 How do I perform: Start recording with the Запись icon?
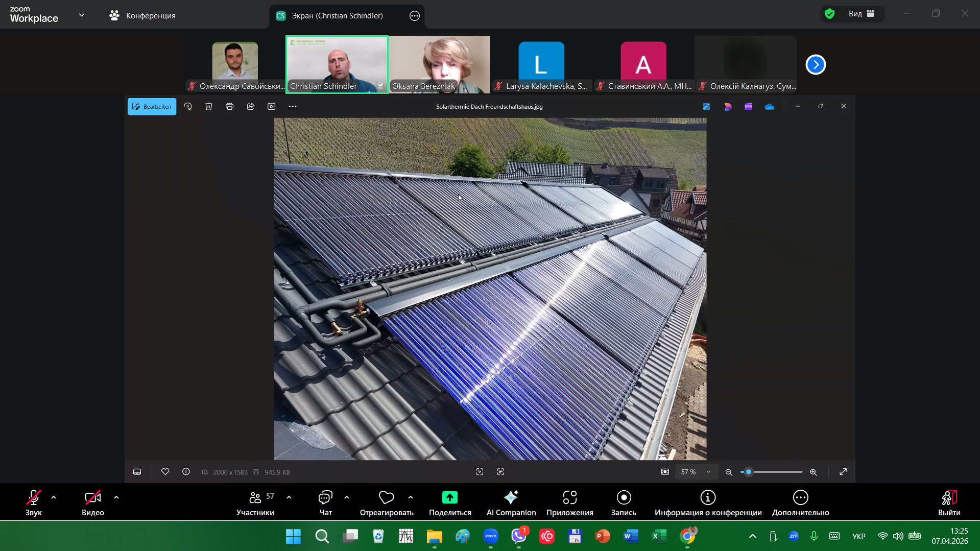tap(624, 497)
